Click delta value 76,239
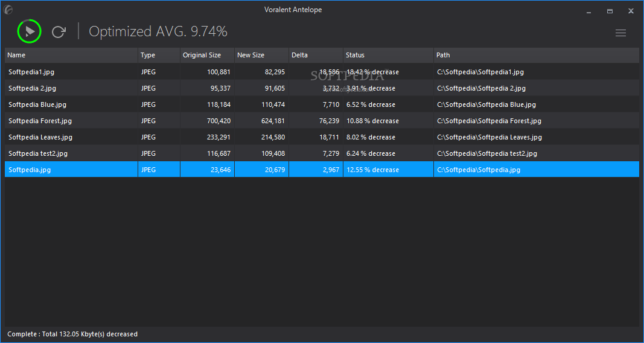The image size is (644, 343). coord(330,121)
